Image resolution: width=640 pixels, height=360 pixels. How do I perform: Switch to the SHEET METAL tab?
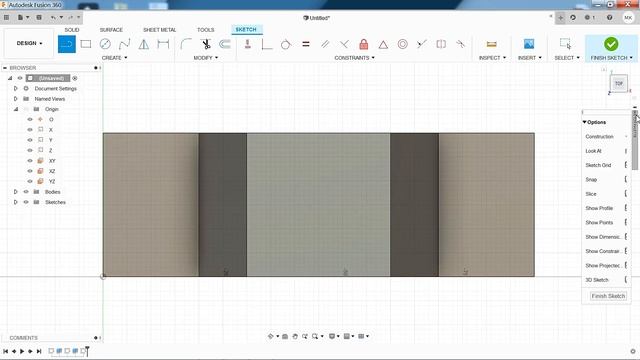(160, 30)
